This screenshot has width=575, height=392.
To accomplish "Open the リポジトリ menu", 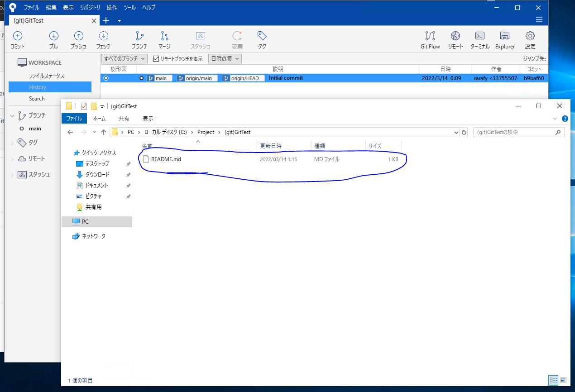I will 90,7.
